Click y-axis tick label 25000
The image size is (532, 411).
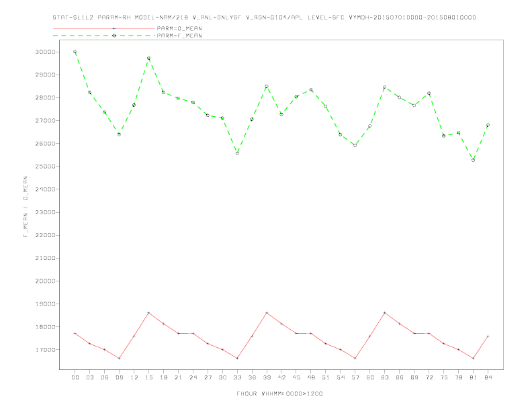point(45,167)
